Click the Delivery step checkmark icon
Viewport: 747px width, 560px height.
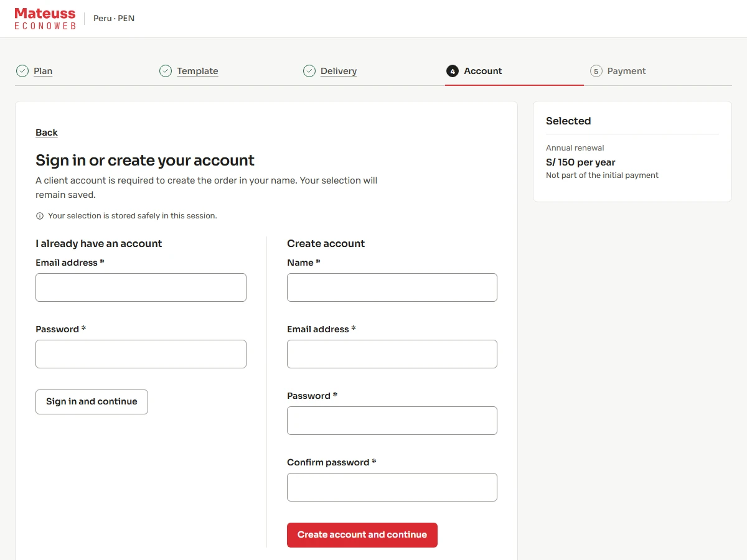coord(309,71)
